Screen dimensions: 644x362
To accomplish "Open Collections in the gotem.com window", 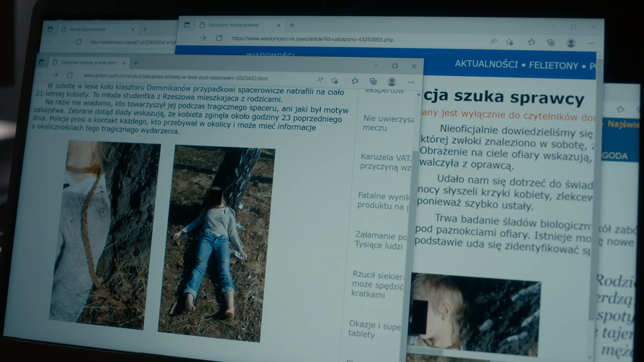I will [373, 81].
